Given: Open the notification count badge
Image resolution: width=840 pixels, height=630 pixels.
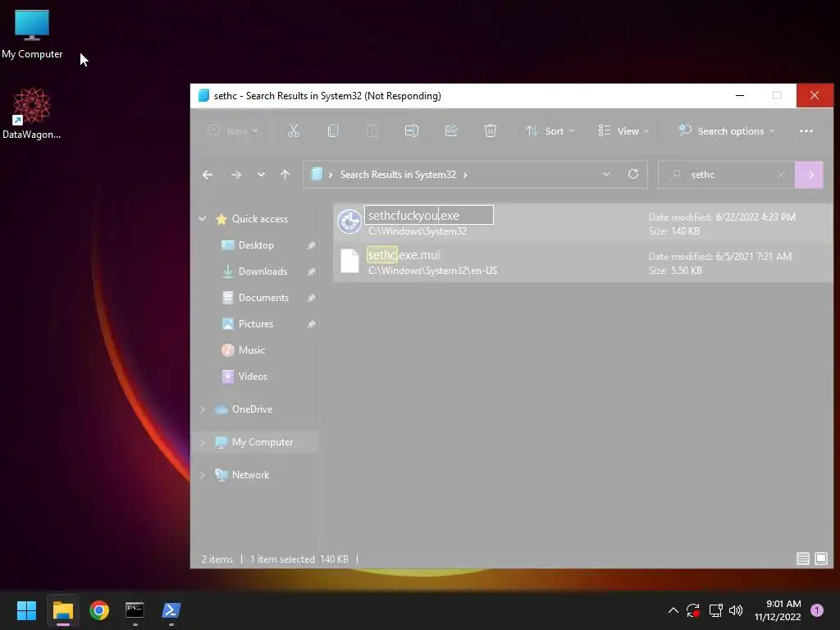Looking at the screenshot, I should 817,610.
